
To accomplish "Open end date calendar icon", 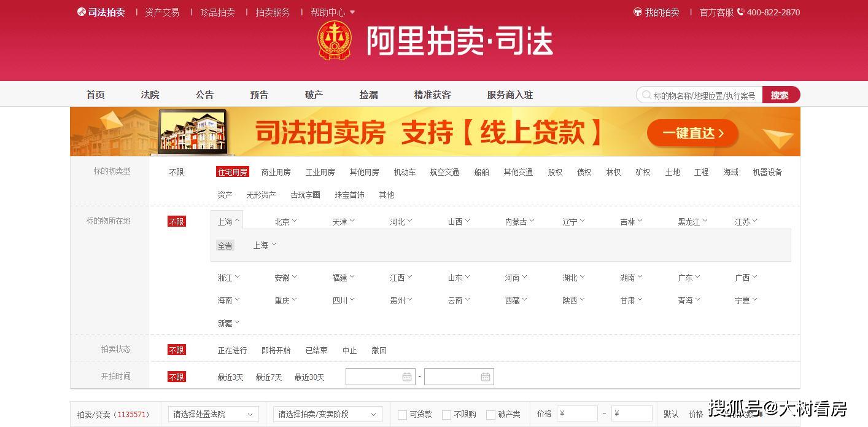I will 486,377.
